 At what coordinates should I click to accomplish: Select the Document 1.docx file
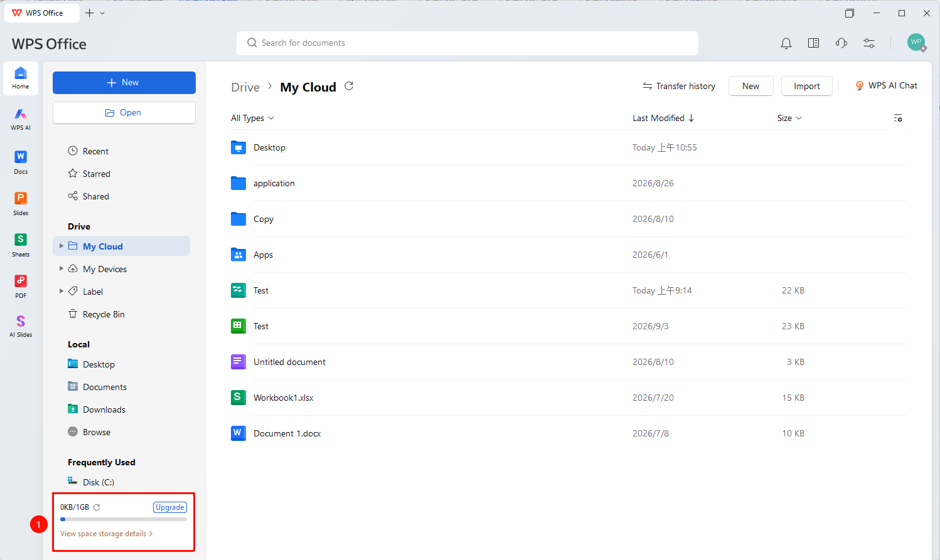pos(569,433)
